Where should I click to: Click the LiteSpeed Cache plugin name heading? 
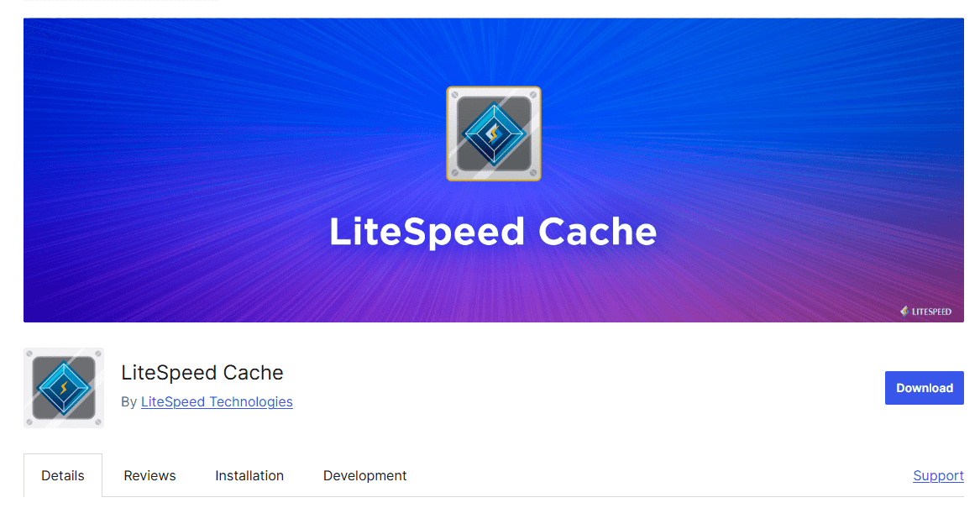[x=202, y=372]
